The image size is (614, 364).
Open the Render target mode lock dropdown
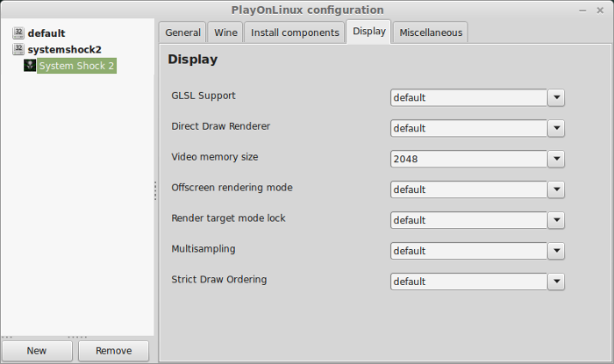click(556, 220)
